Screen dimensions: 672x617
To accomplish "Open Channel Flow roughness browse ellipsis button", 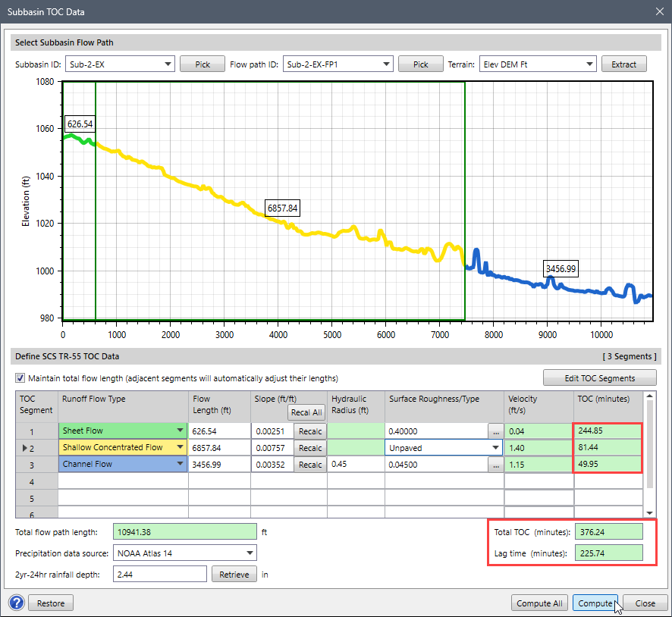I will coord(496,465).
